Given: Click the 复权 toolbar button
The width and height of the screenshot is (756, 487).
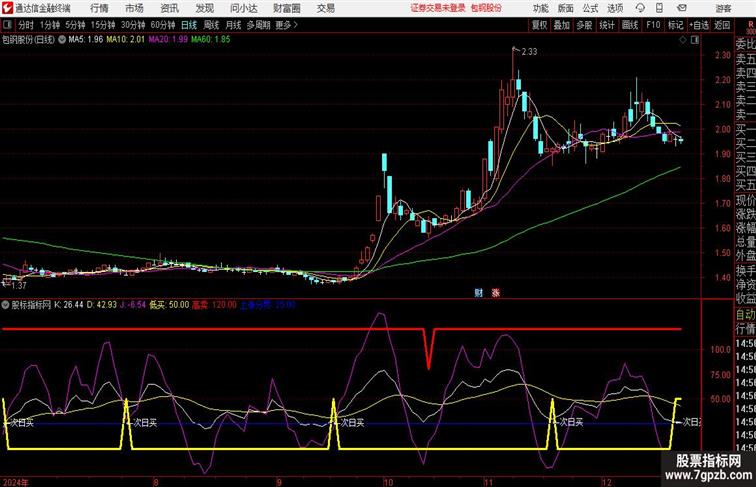Looking at the screenshot, I should point(540,25).
